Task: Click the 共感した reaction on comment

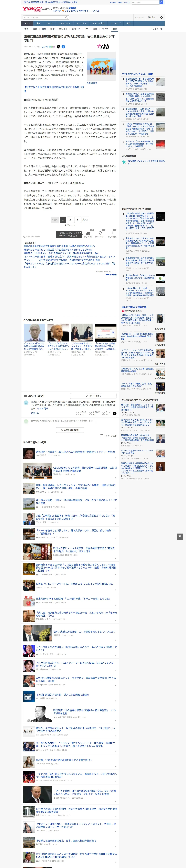Action: 81,413
